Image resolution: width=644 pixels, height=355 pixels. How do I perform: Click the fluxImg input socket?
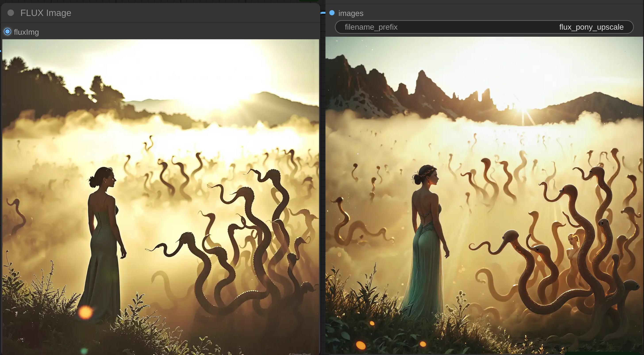coord(8,32)
